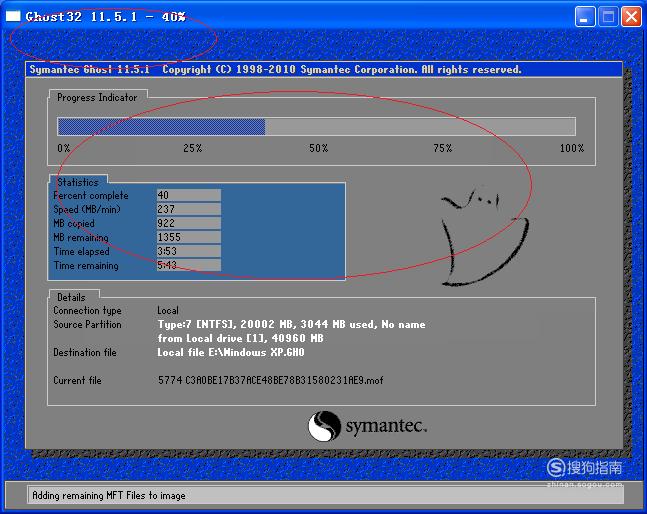Click the 'Percent complete' label

point(91,196)
